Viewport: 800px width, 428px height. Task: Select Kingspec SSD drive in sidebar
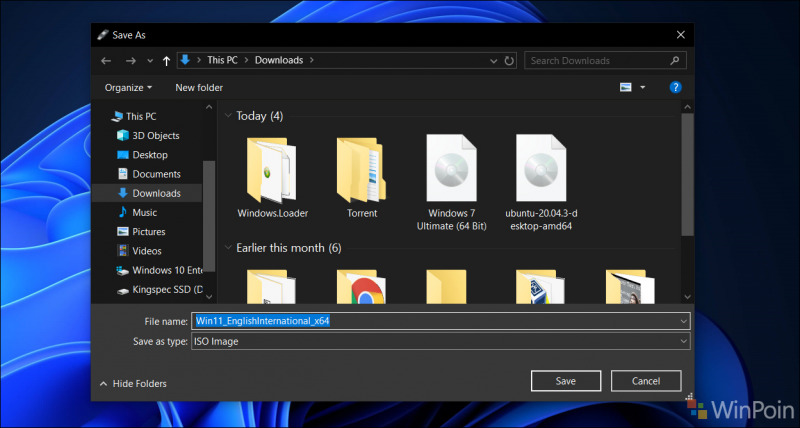[159, 290]
